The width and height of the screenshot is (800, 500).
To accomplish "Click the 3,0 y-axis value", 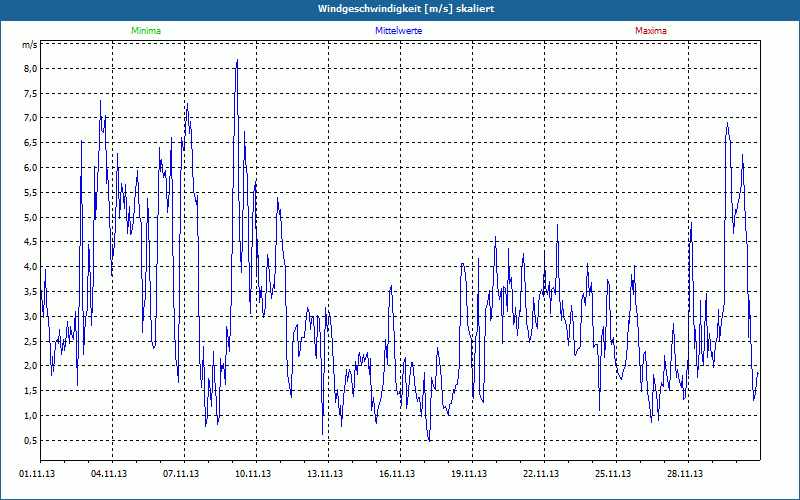I will coord(31,317).
